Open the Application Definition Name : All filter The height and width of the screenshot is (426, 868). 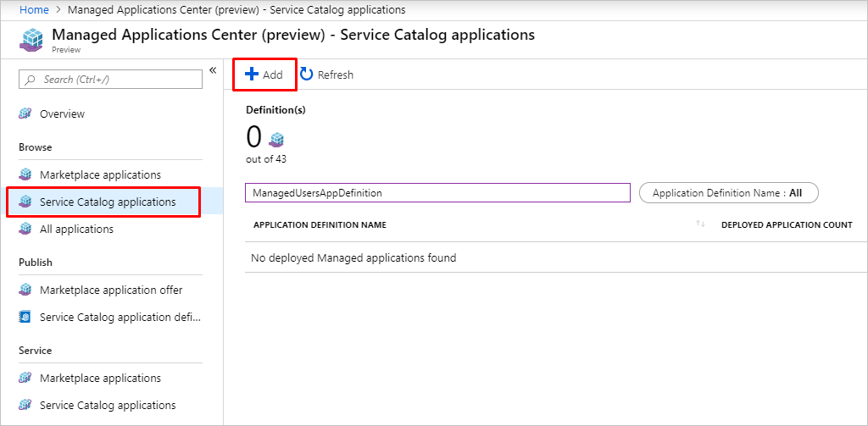coord(728,193)
